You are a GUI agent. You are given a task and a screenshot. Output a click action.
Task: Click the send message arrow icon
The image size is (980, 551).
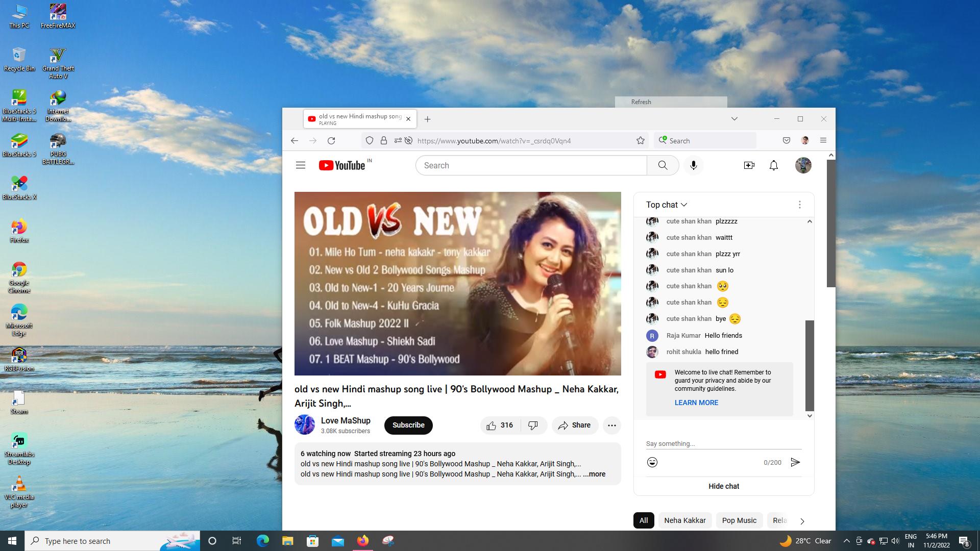coord(795,462)
